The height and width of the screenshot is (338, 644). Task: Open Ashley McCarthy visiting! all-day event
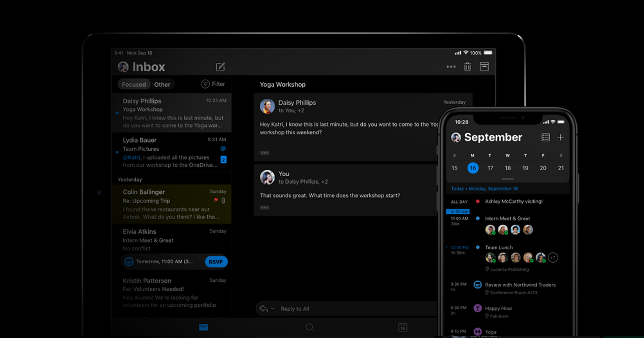coord(508,201)
